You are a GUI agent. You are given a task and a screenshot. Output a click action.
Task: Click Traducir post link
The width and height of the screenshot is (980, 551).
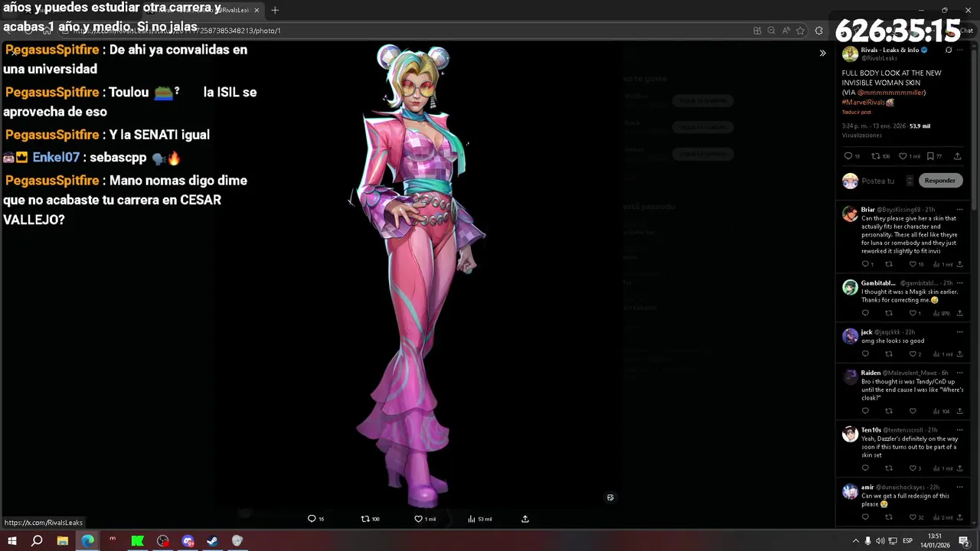point(857,112)
